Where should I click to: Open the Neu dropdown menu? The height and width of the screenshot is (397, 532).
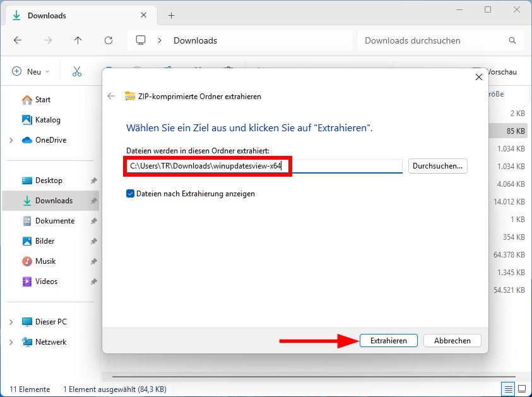(x=31, y=71)
